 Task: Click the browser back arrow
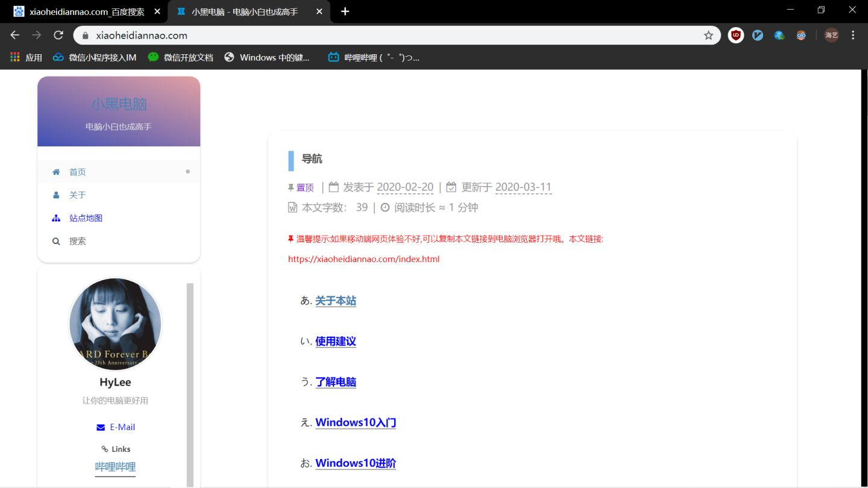pyautogui.click(x=15, y=36)
